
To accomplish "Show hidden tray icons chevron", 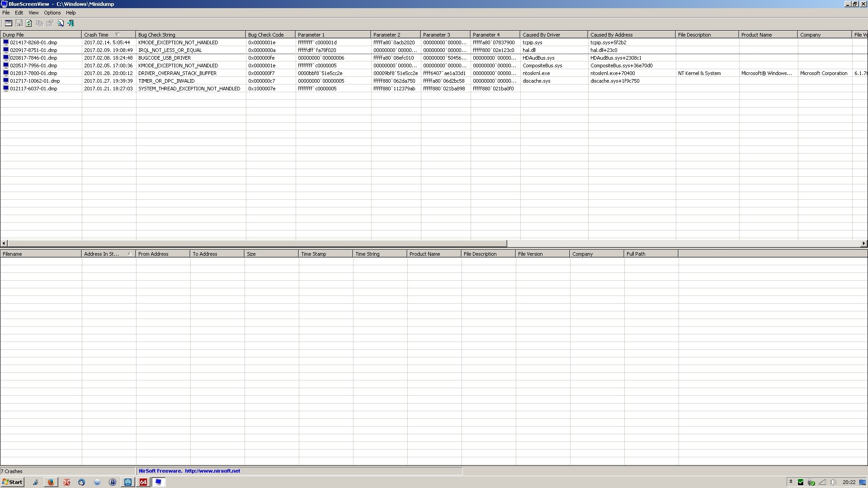I will (791, 482).
